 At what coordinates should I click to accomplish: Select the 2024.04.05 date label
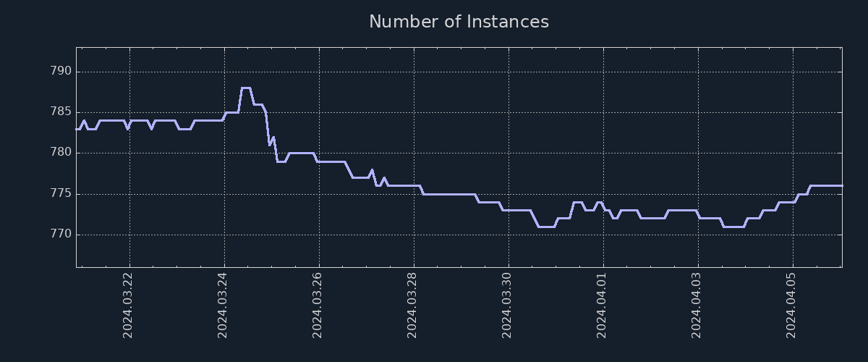pos(791,305)
